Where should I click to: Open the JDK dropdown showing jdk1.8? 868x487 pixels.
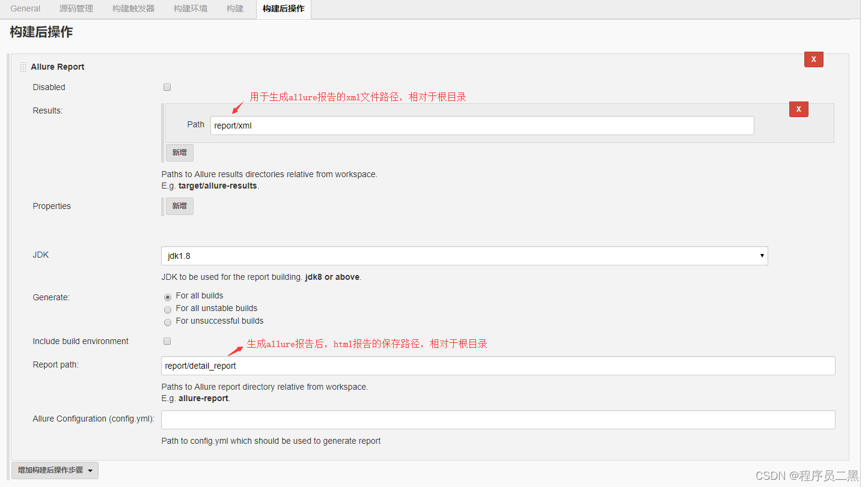click(x=465, y=256)
